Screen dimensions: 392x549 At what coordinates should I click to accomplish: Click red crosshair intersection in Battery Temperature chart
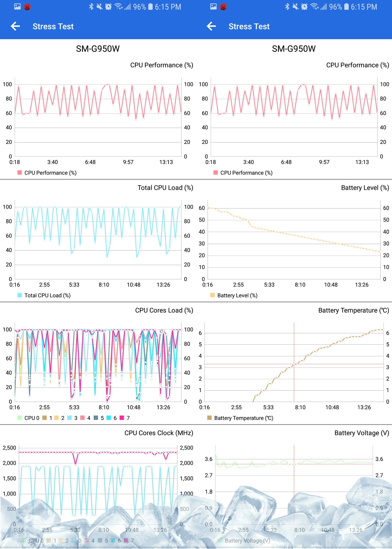point(294,364)
